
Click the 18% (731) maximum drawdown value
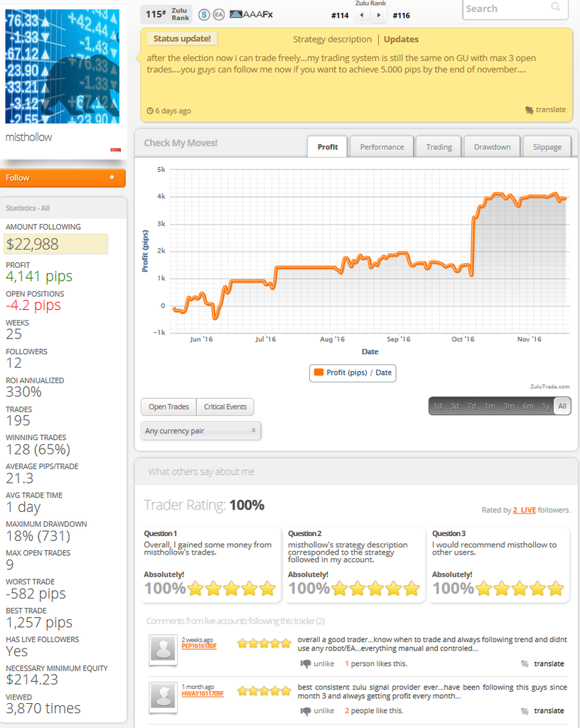click(x=38, y=536)
